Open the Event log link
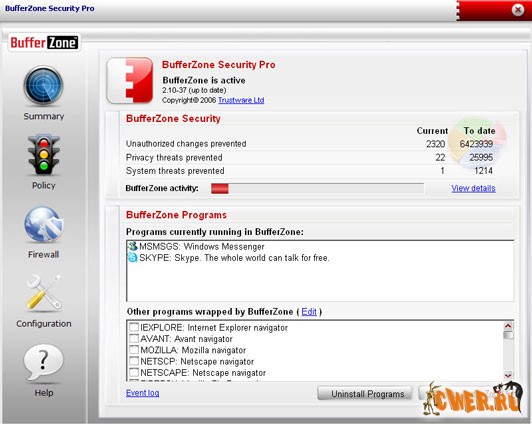The height and width of the screenshot is (424, 532). [142, 393]
